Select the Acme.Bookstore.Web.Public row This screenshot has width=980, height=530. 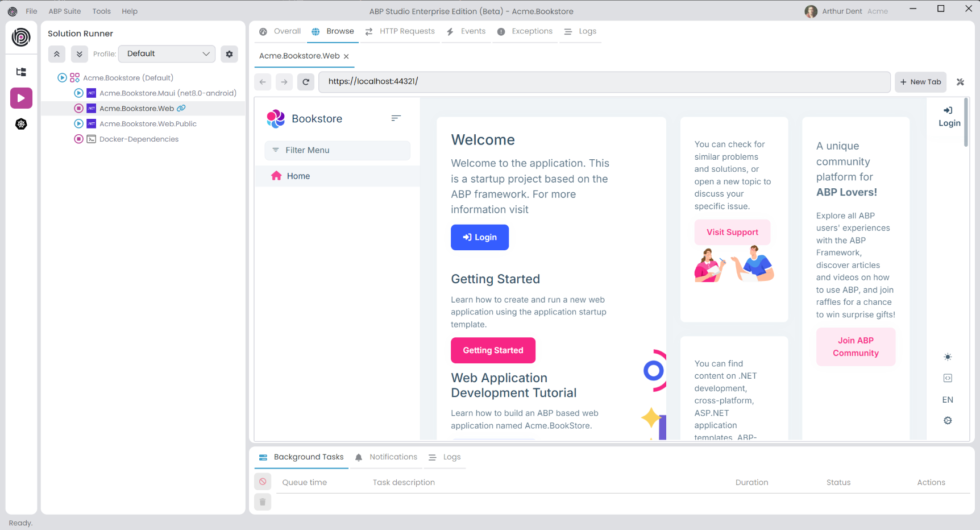[x=143, y=123]
